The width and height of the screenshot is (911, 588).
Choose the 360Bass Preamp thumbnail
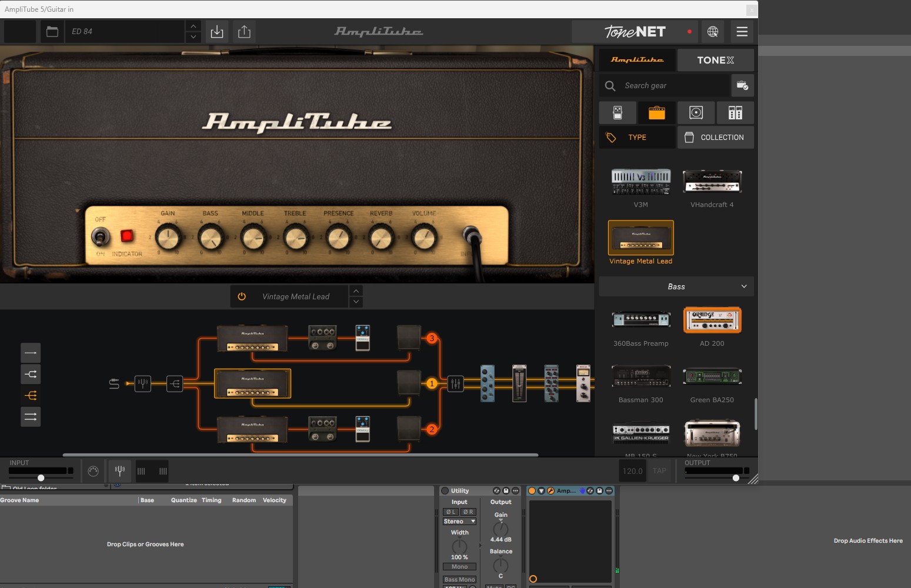click(x=641, y=320)
